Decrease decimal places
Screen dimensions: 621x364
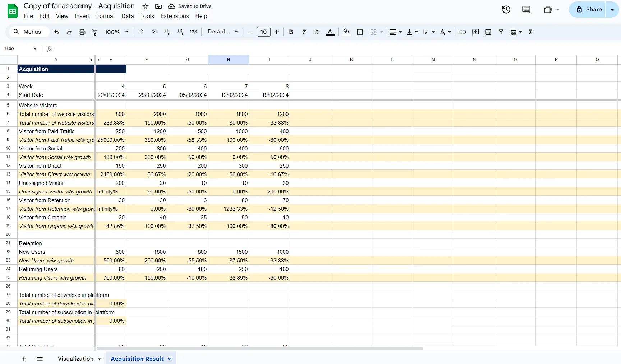point(167,32)
